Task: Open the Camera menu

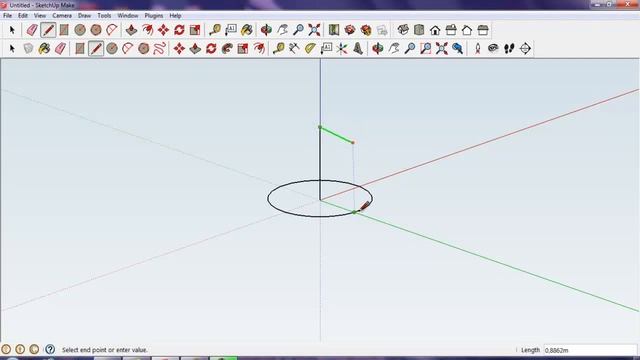Action: coord(62,16)
